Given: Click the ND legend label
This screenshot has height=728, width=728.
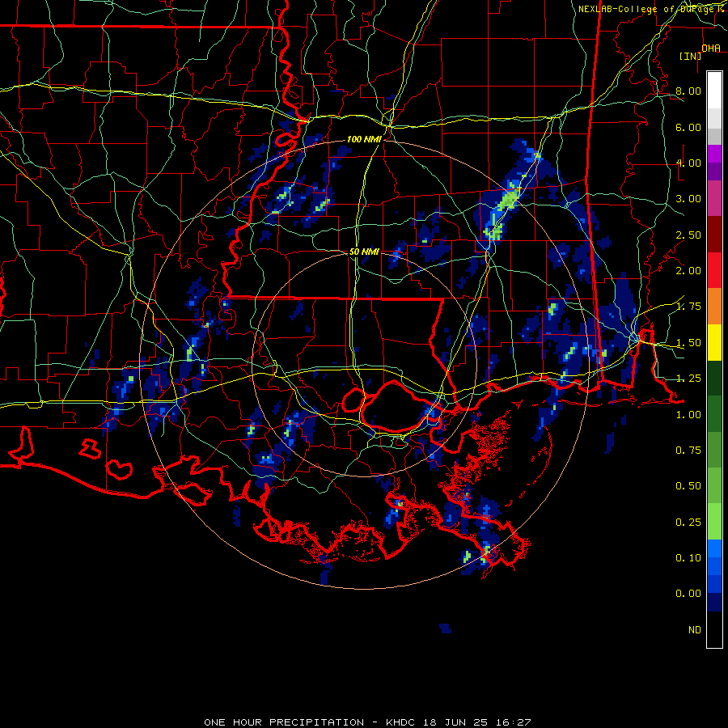Looking at the screenshot, I should tap(695, 630).
